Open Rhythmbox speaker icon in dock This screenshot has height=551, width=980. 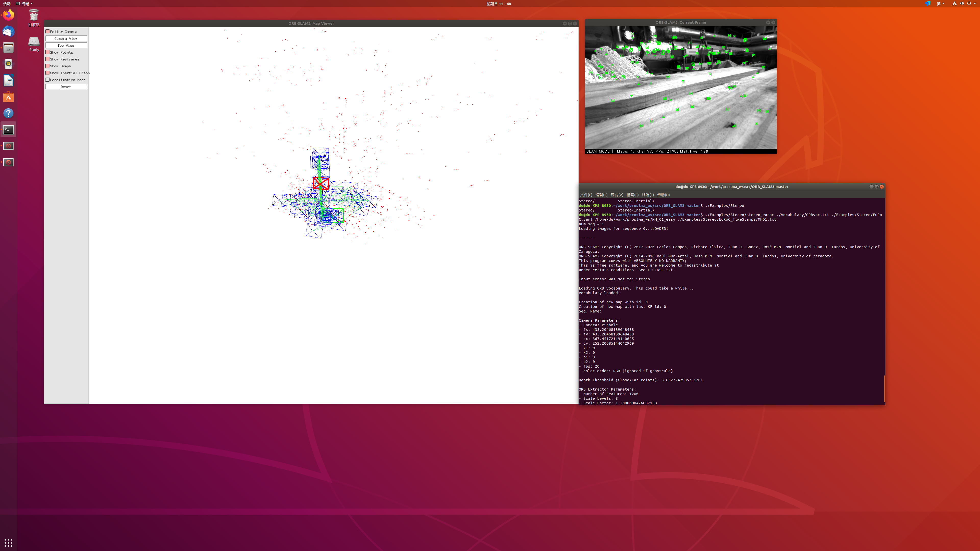pos(8,64)
